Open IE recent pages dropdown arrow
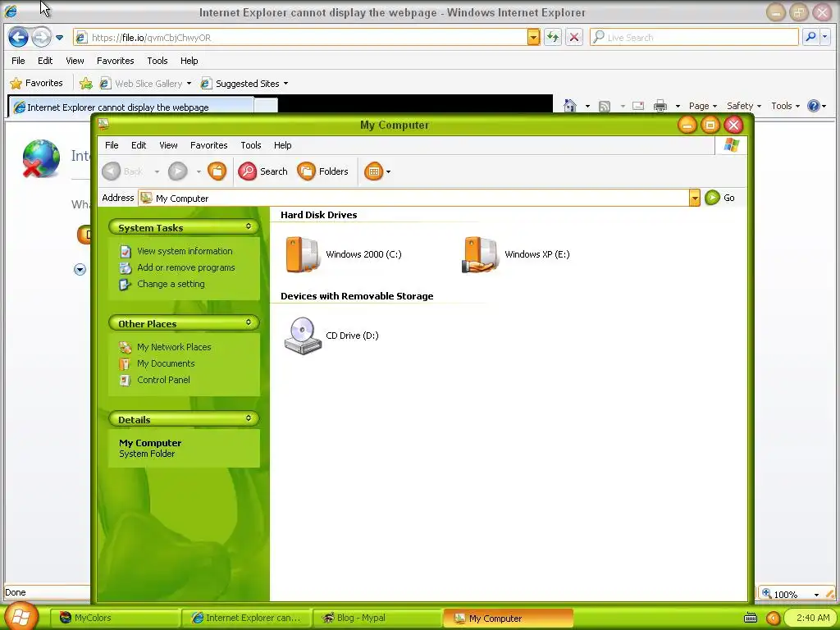Screen dimensions: 840x630 click(59, 38)
